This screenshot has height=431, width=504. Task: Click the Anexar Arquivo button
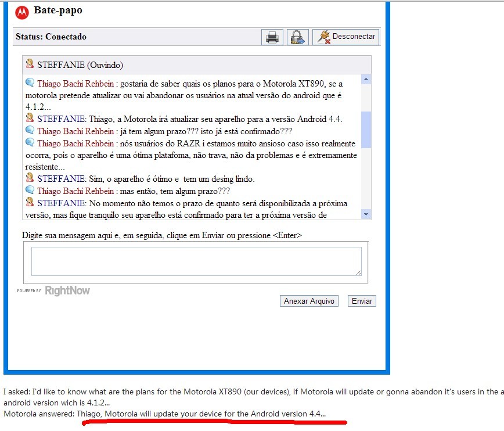(x=309, y=301)
